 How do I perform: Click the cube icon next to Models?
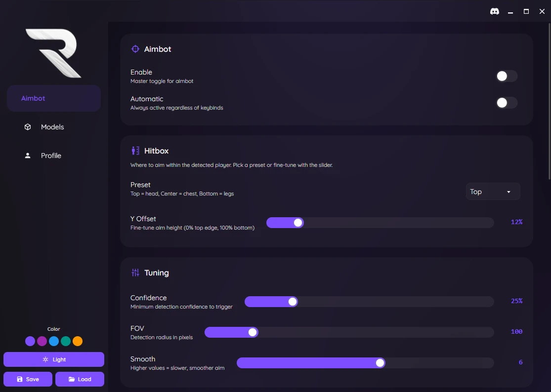[28, 127]
